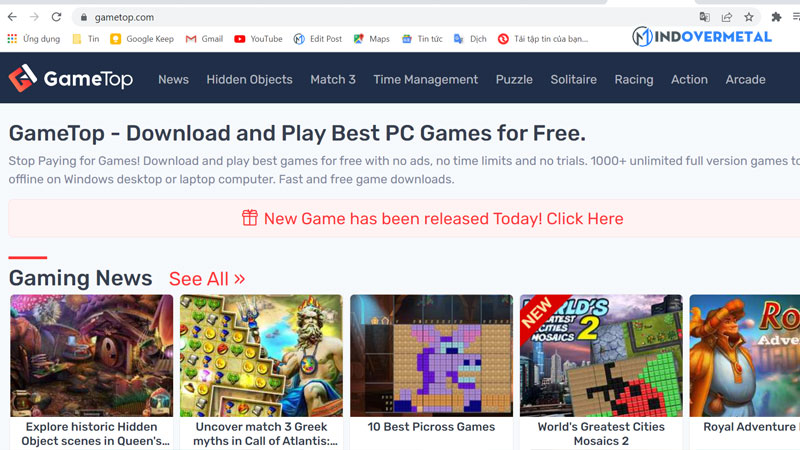Click See All gaming news link
Image resolution: width=800 pixels, height=450 pixels.
pyautogui.click(x=207, y=279)
